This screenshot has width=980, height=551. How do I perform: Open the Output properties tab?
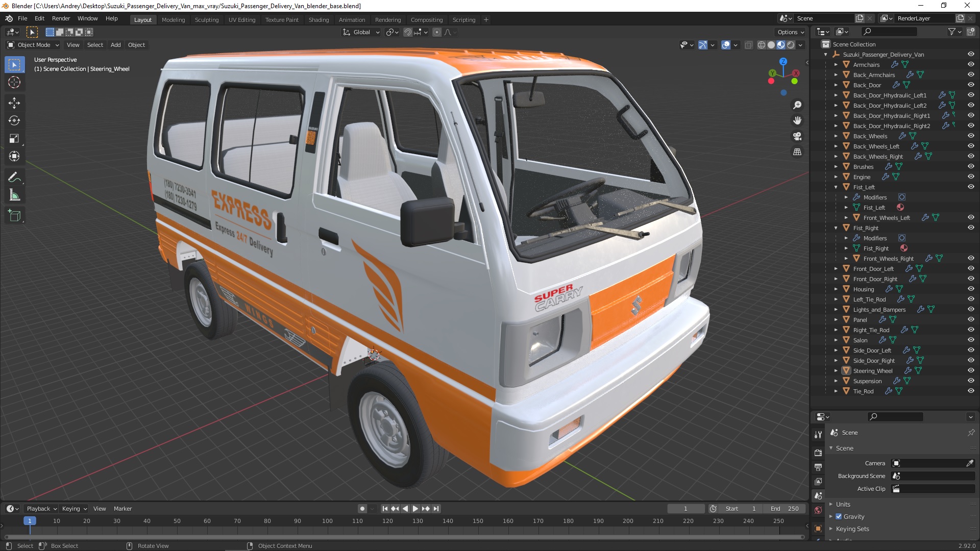point(818,467)
